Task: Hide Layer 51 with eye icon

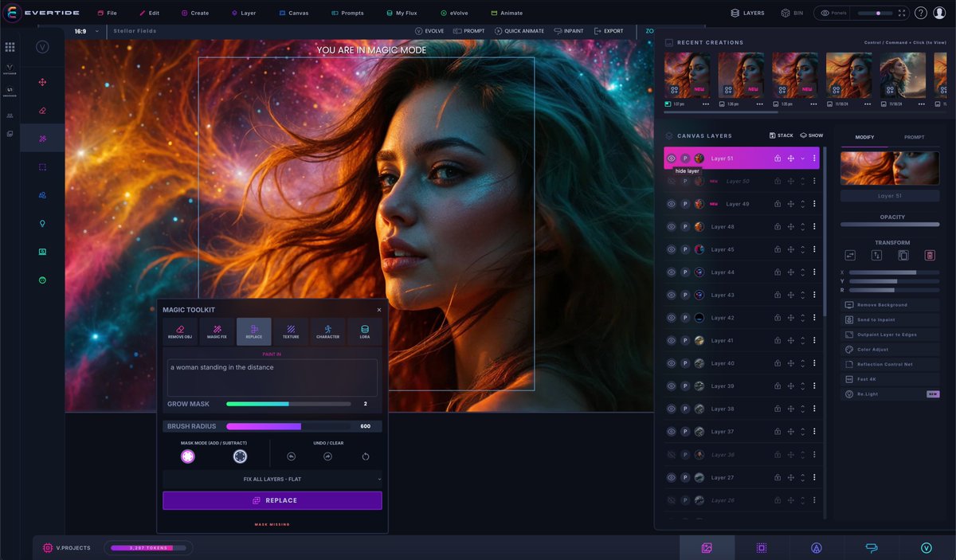Action: [x=672, y=159]
